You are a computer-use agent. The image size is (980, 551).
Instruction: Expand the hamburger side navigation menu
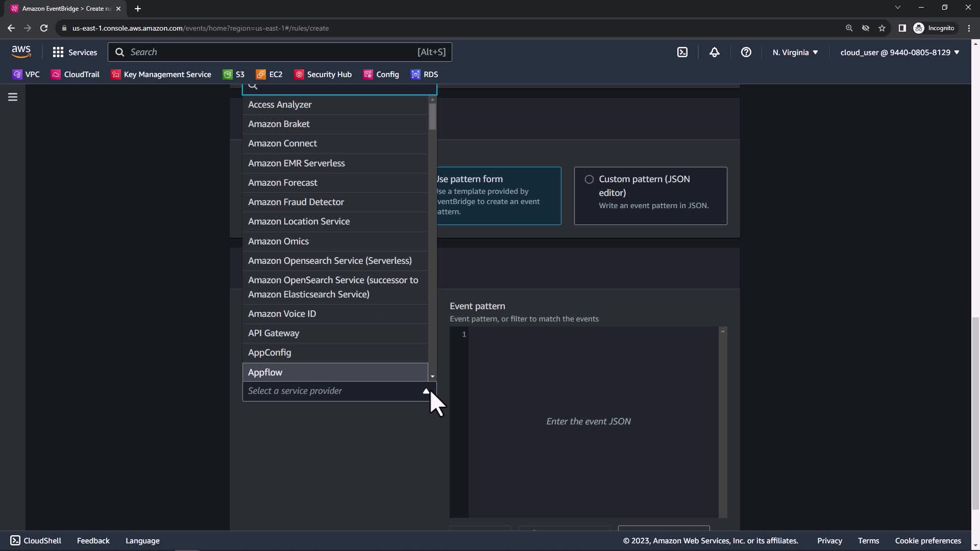tap(13, 97)
